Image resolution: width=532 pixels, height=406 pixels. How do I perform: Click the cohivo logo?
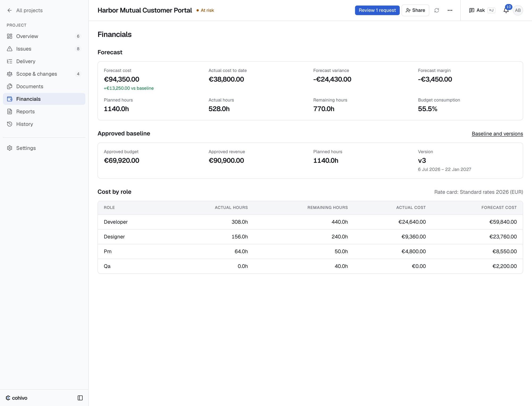[16, 398]
